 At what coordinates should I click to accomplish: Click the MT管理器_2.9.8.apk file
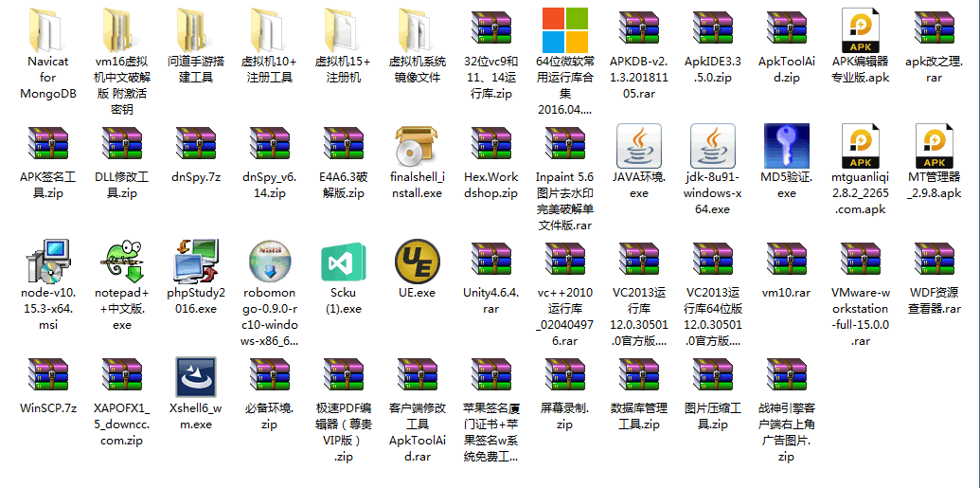pyautogui.click(x=935, y=147)
